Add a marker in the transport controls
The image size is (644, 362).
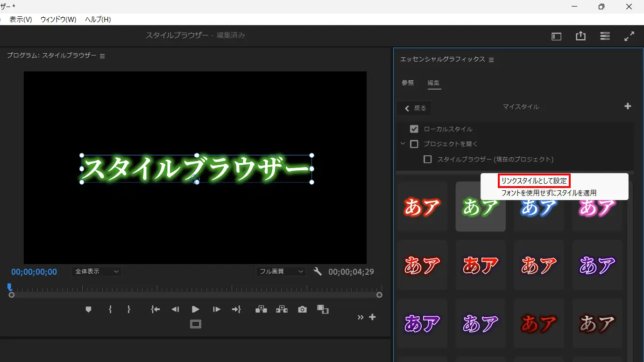click(x=88, y=309)
